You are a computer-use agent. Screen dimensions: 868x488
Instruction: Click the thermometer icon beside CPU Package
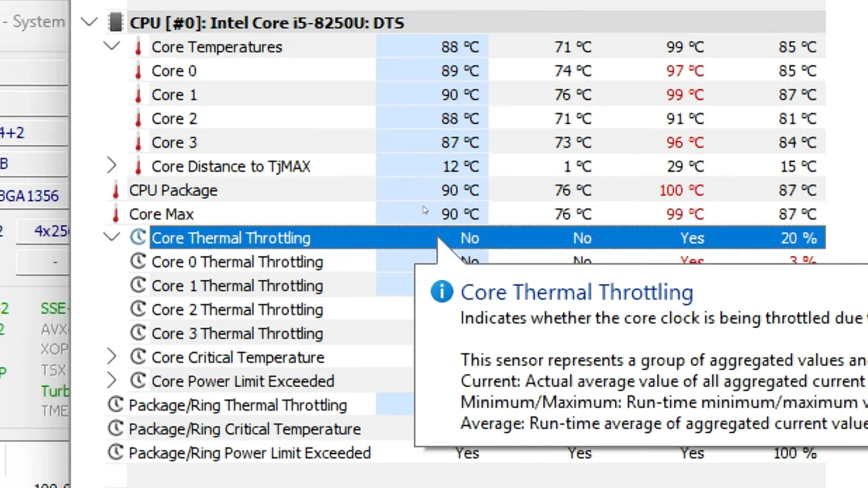[115, 190]
